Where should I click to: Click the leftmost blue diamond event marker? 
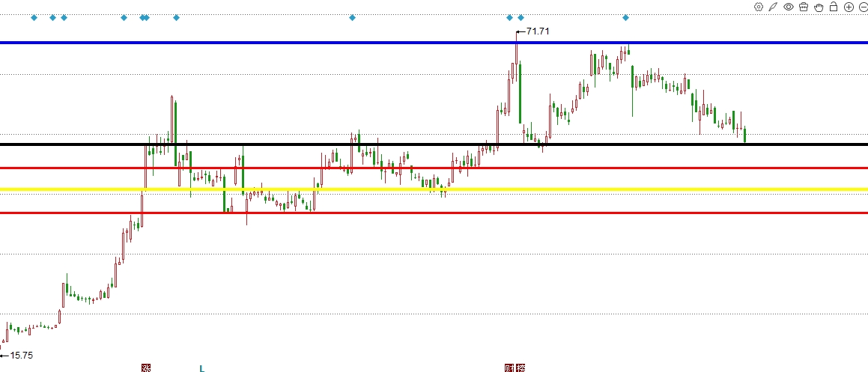[x=34, y=18]
